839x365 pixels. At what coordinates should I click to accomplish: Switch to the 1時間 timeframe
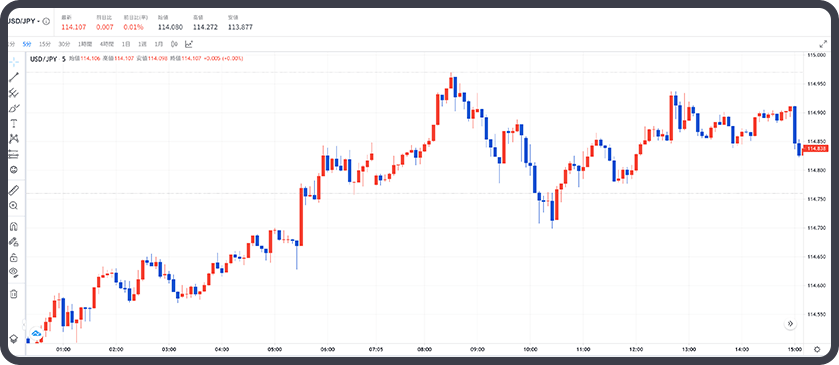coord(85,44)
